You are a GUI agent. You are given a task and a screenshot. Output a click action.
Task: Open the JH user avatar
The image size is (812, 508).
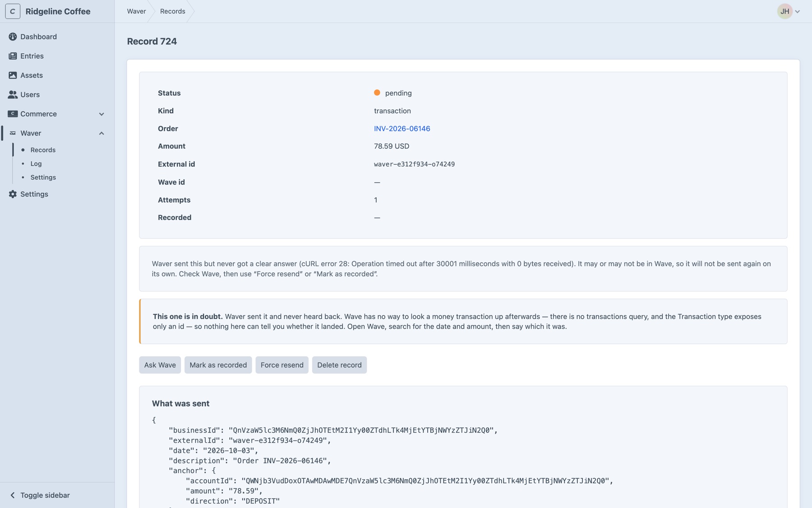point(784,11)
